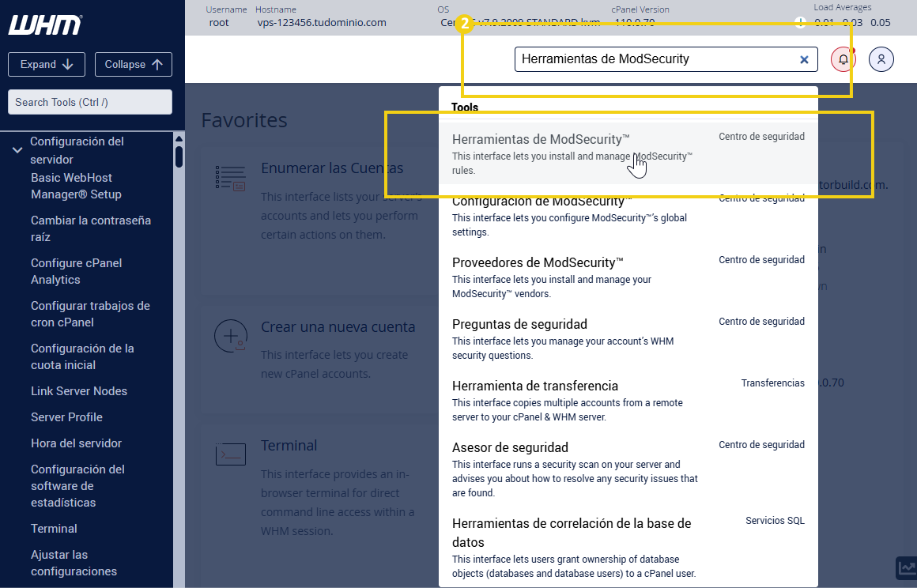Click hostname vps-123456.tudominio.com
917x588 pixels.
(322, 23)
